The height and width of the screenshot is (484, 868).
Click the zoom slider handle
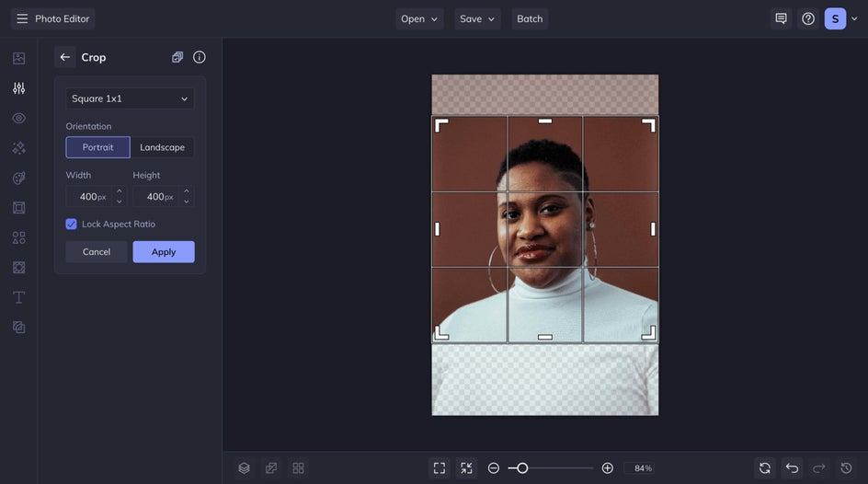(521, 468)
